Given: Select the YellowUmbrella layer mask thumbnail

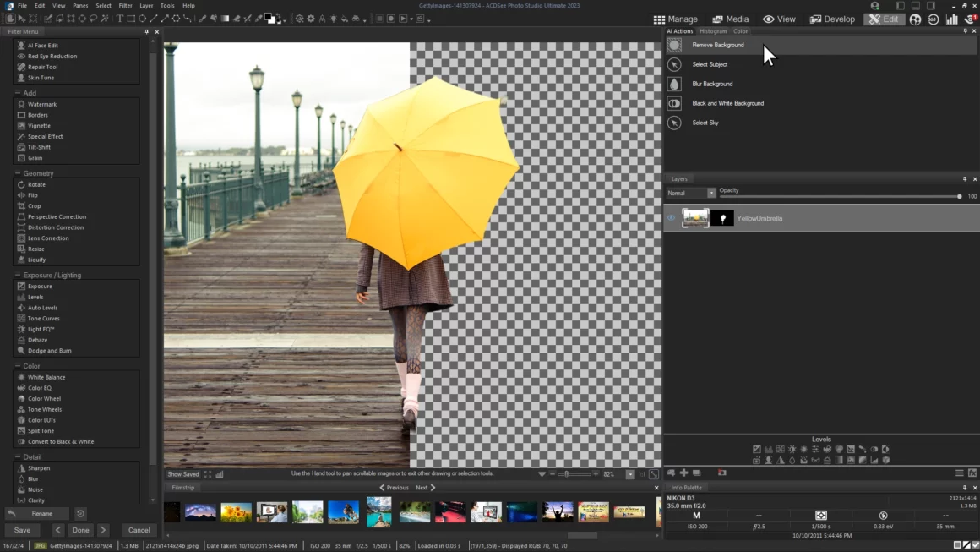Looking at the screenshot, I should point(722,218).
